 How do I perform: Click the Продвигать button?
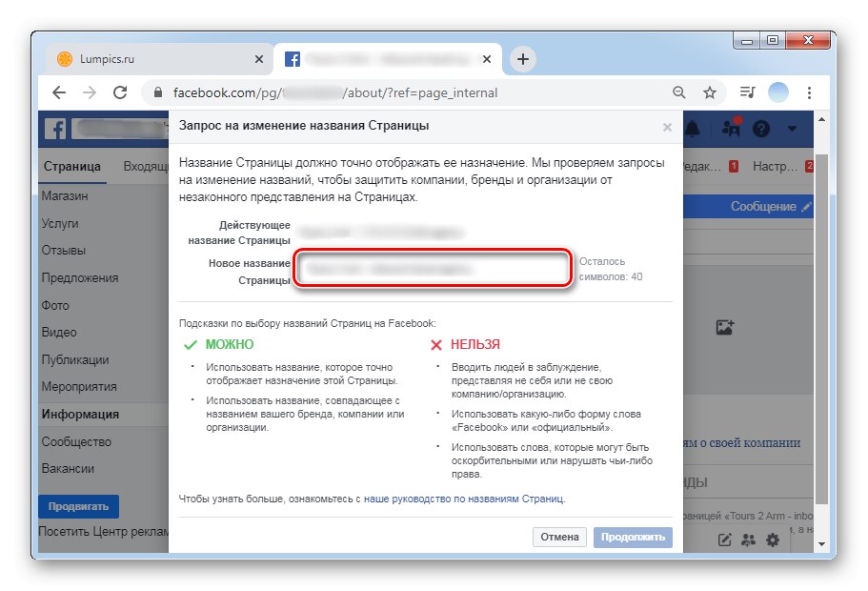coord(79,506)
